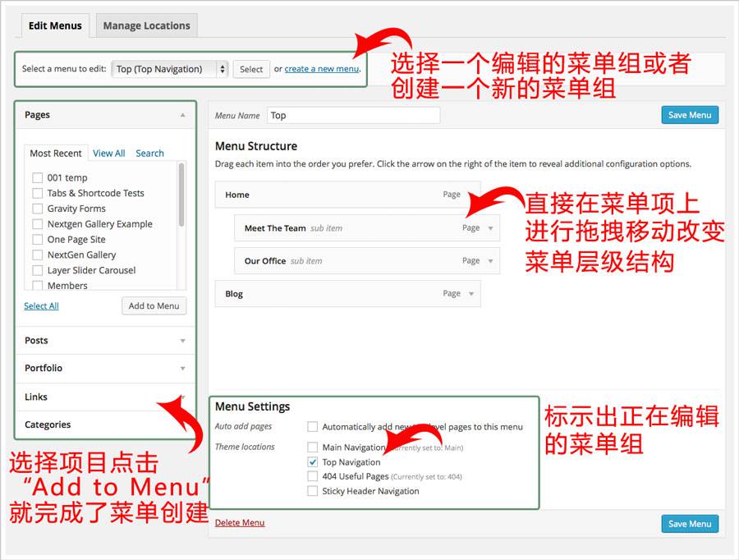This screenshot has height=560, width=739.
Task: Click the Save Menu button
Action: [x=689, y=114]
